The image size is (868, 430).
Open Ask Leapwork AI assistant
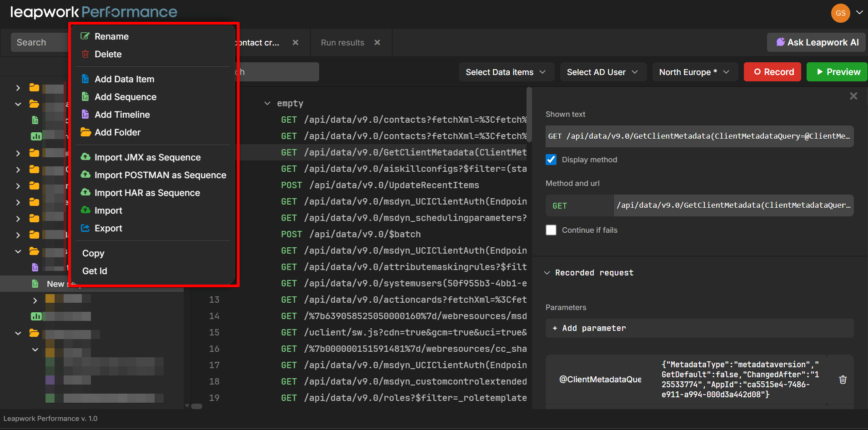[817, 42]
